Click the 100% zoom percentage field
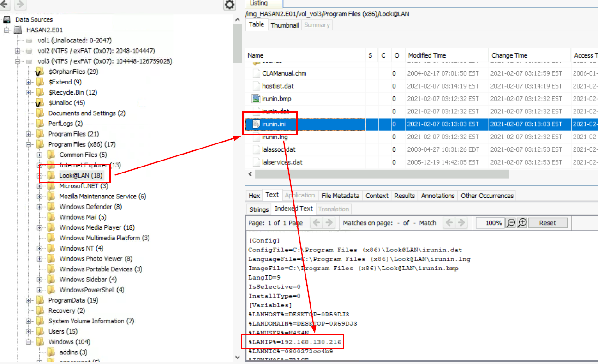The width and height of the screenshot is (598, 364). click(490, 223)
